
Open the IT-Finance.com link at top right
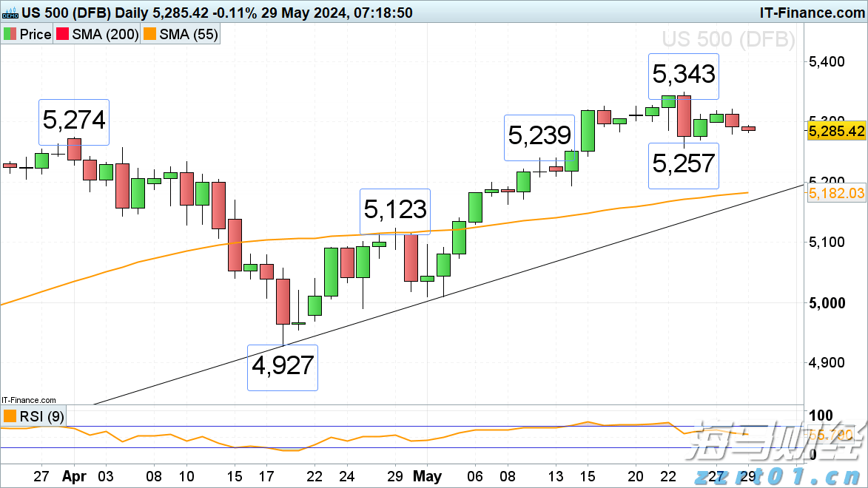click(811, 13)
